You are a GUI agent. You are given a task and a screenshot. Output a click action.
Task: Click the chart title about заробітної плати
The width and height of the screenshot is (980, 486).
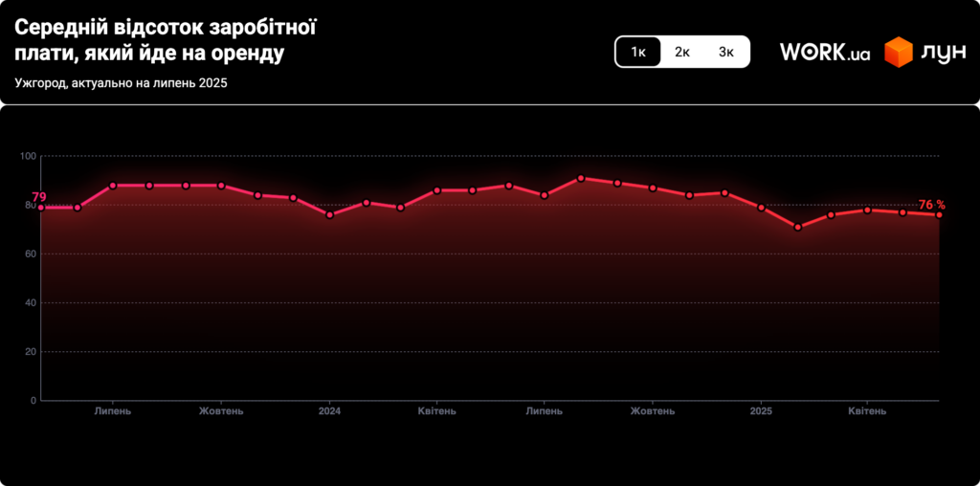click(165, 40)
